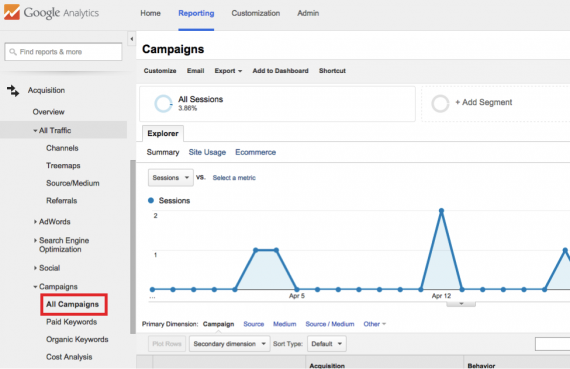Screen dimensions: 570x369
Task: Click Add to Dashboard button
Action: point(280,71)
